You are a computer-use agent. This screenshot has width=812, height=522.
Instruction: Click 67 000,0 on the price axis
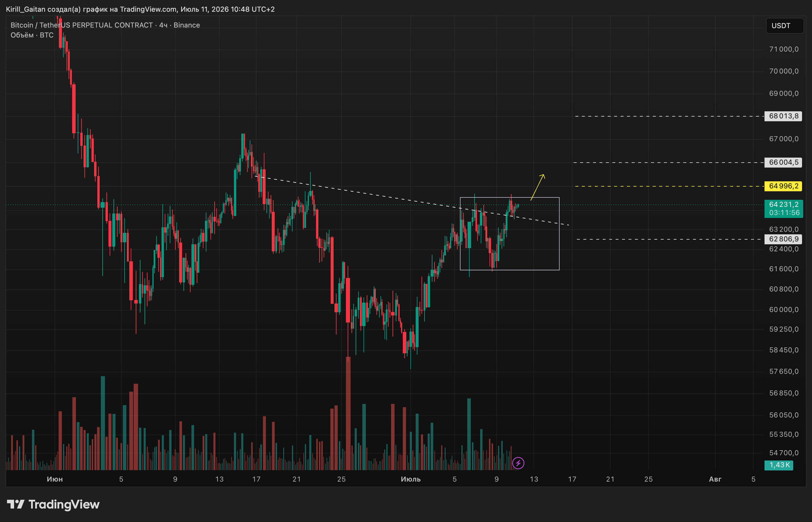tap(784, 139)
